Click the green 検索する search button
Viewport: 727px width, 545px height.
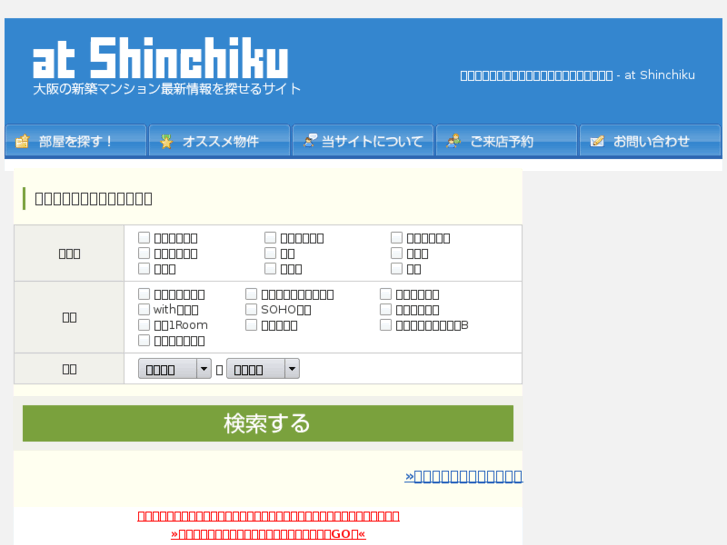point(268,423)
